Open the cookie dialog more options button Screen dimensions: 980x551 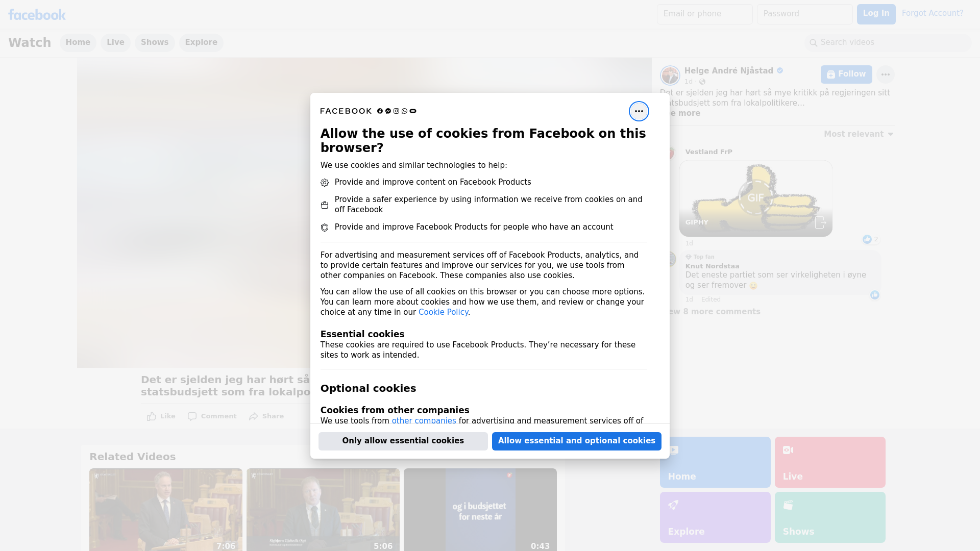pyautogui.click(x=639, y=111)
